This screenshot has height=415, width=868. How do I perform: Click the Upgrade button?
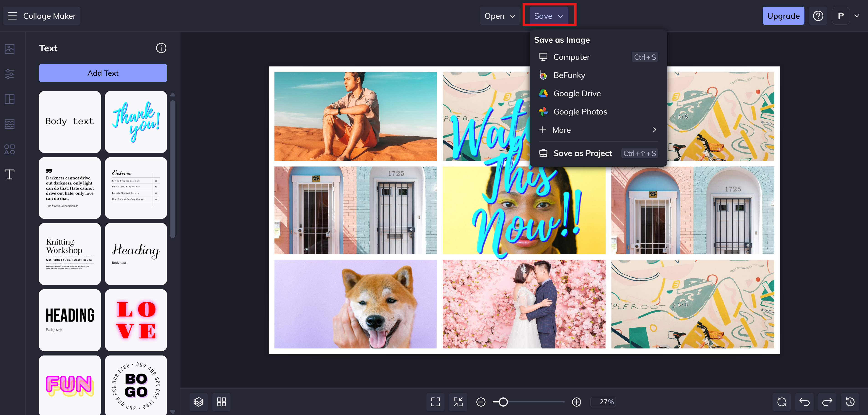point(783,16)
